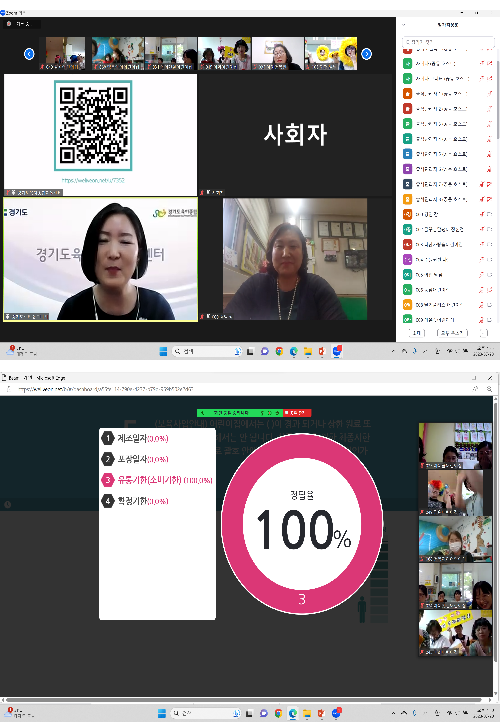Screen dimensions: 501x724
Task: Open Edge from the upper taskbar
Action: (293, 351)
